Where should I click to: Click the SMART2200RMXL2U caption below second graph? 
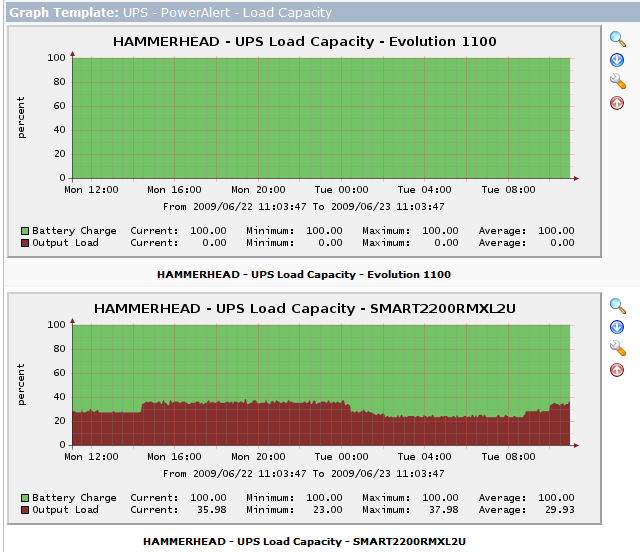(304, 541)
